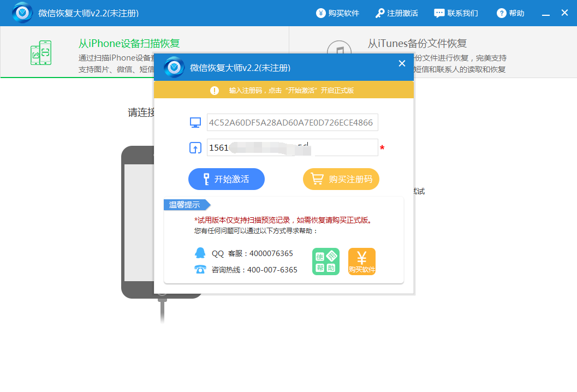The image size is (577, 392).
Task: Click the chat bubble icon in title bar
Action: click(x=439, y=14)
